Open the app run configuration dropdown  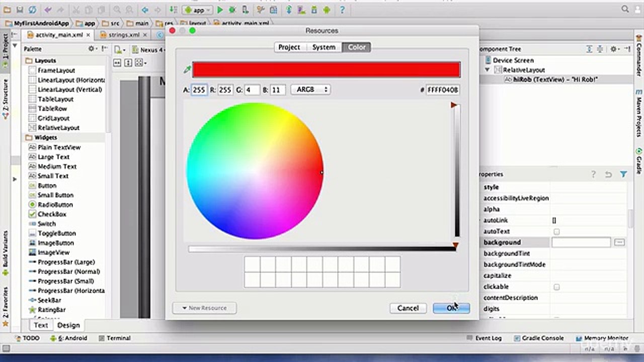(x=197, y=10)
